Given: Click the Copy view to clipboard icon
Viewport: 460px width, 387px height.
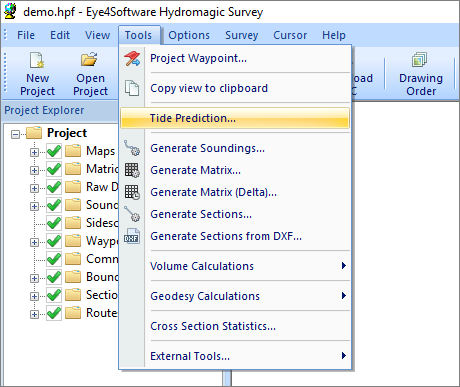Looking at the screenshot, I should click(x=132, y=88).
